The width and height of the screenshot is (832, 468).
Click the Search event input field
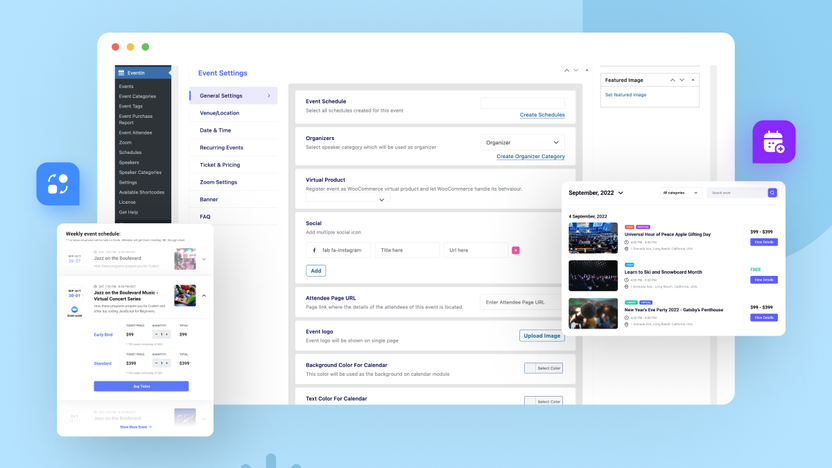click(x=737, y=193)
